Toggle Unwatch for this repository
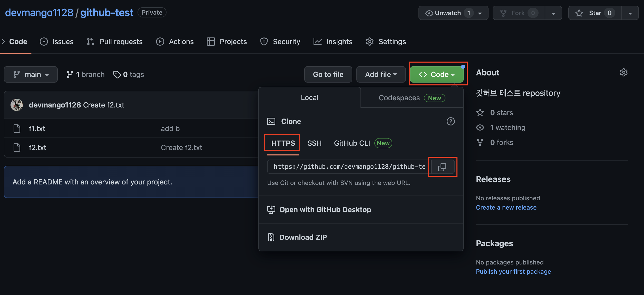 [x=448, y=13]
